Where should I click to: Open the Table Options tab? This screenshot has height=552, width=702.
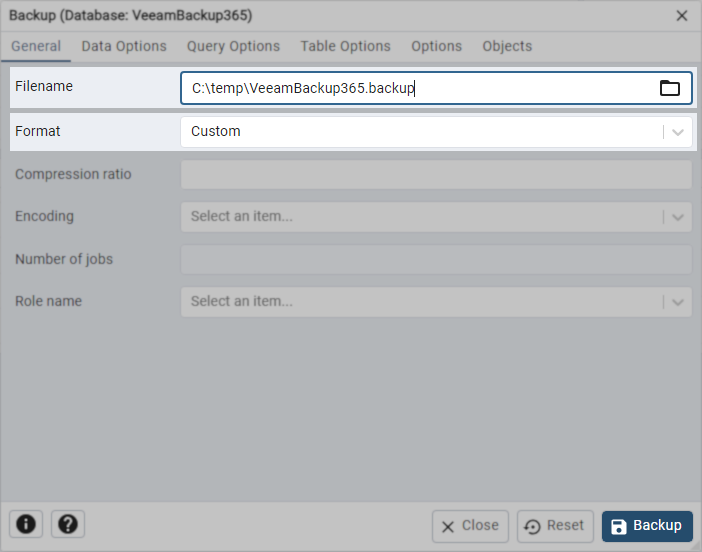(x=345, y=46)
